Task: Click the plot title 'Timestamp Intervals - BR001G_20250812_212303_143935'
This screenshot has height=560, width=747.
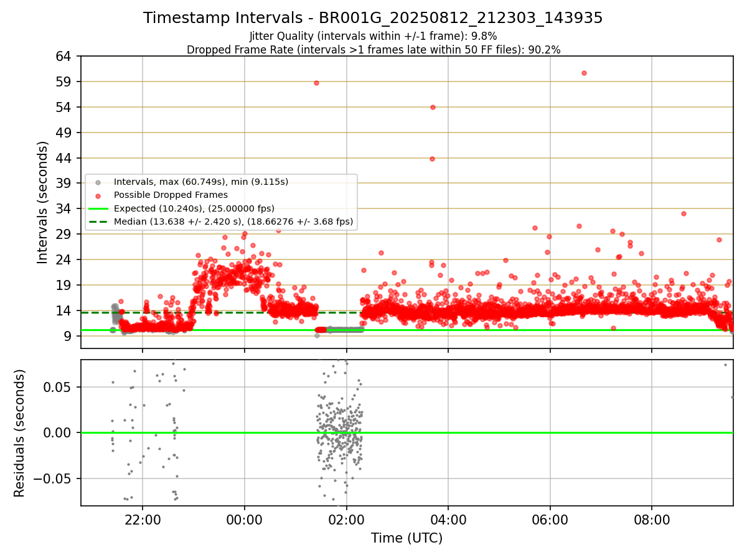Action: click(x=373, y=18)
